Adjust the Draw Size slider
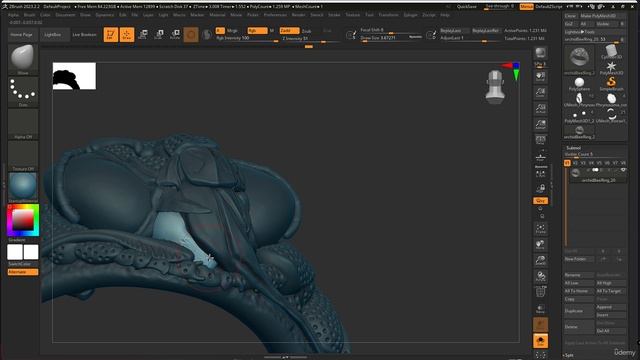 tap(391, 38)
